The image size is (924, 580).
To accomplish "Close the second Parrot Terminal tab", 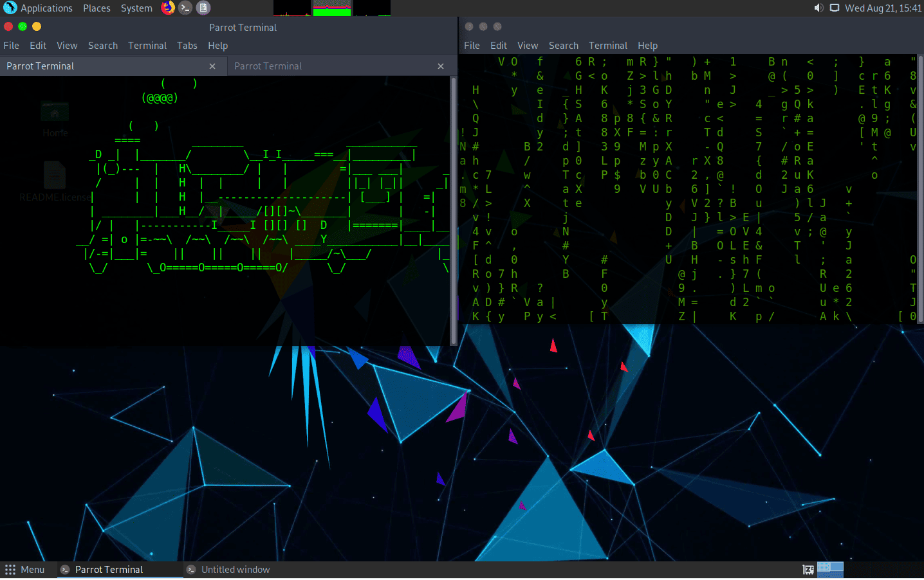I will click(441, 66).
